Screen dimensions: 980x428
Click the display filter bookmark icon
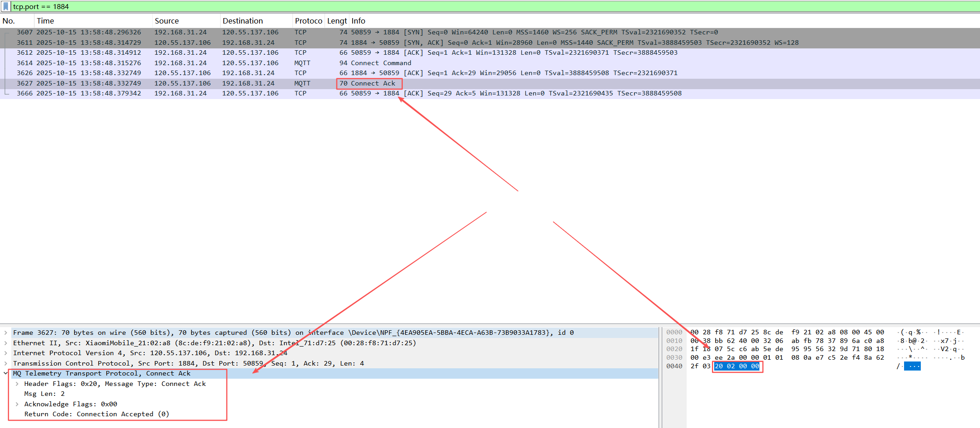[6, 6]
